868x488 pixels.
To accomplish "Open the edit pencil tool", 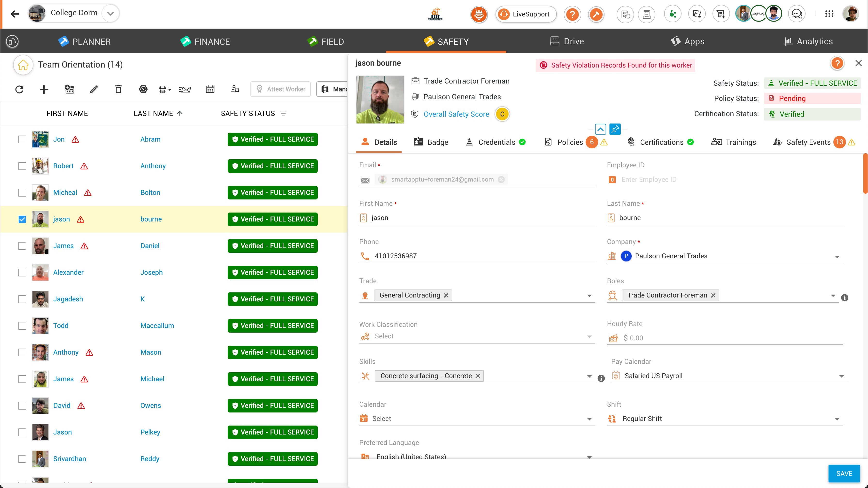I will point(94,89).
